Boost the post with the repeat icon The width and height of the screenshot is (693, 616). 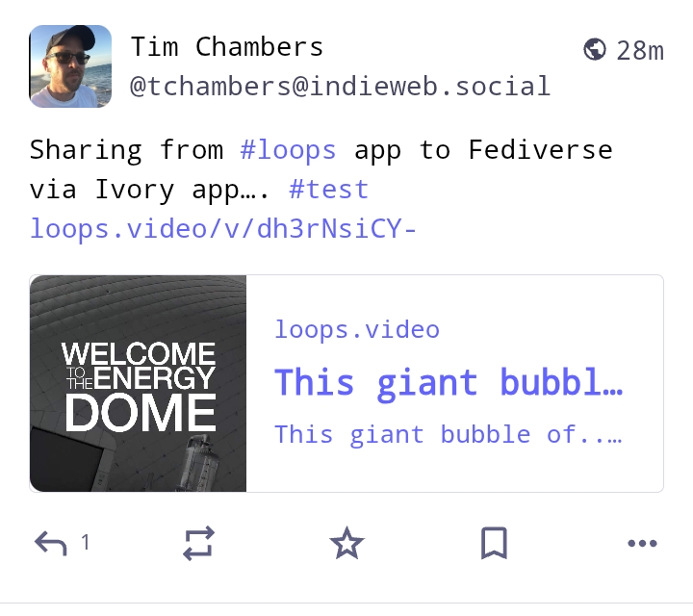click(x=199, y=543)
